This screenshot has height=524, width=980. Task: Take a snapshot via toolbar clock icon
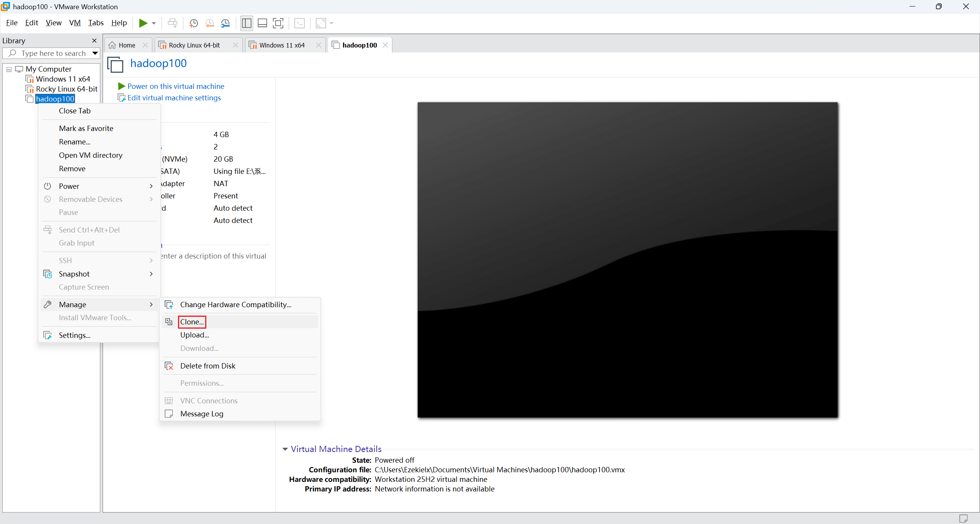coord(194,23)
